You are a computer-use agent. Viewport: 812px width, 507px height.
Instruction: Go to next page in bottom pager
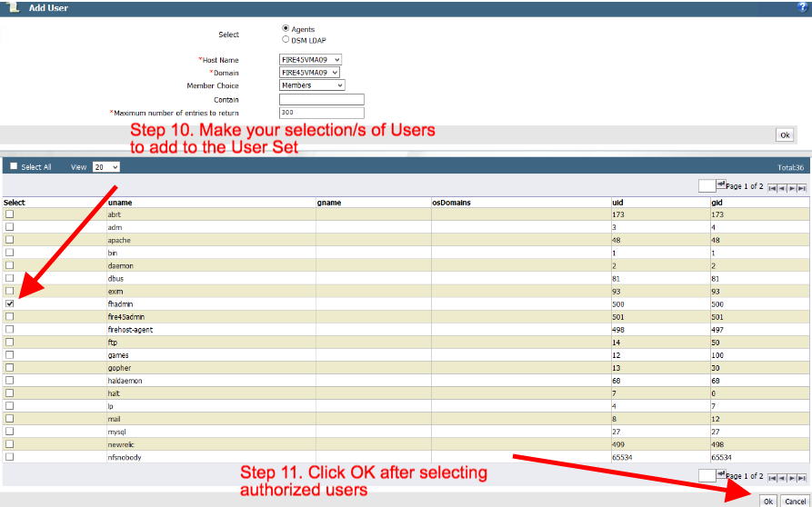(x=792, y=477)
